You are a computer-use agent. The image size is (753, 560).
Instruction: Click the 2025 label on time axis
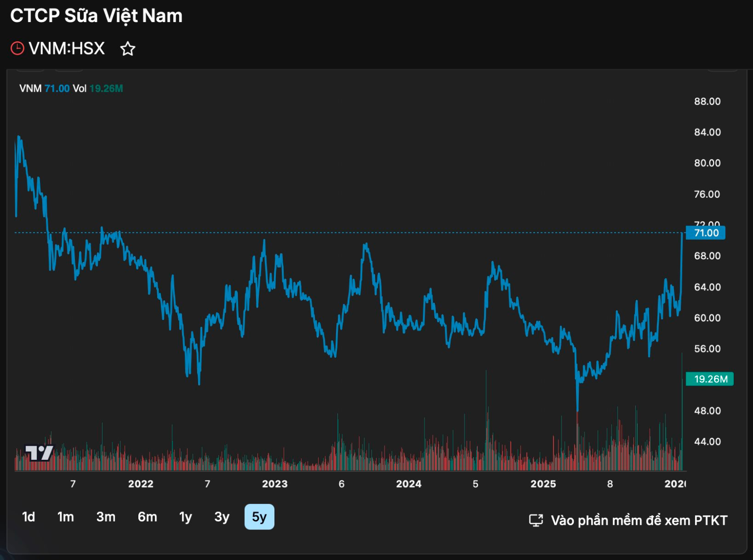tap(543, 484)
